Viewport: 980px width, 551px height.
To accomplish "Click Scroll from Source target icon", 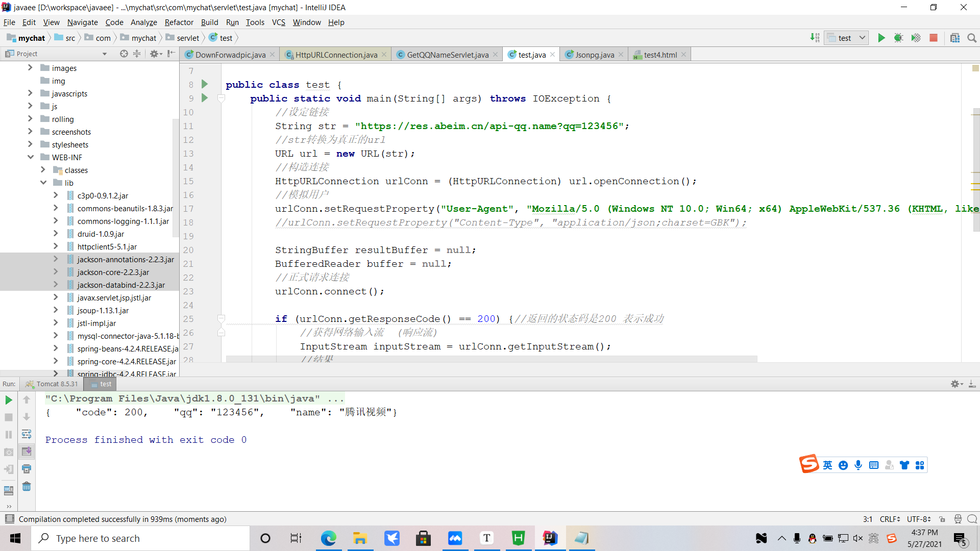I will [x=124, y=54].
